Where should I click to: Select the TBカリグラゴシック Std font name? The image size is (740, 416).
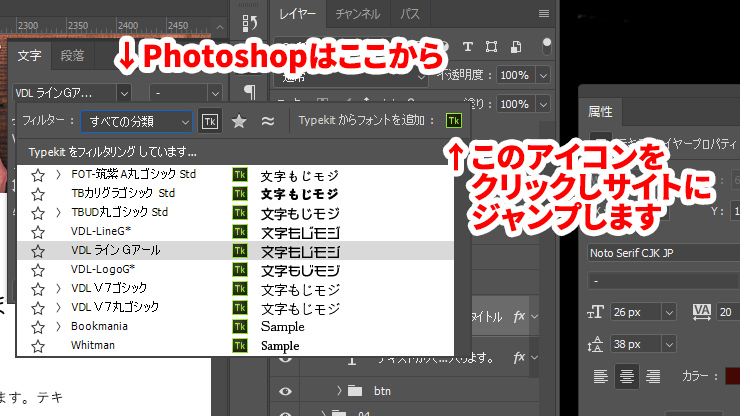[123, 193]
